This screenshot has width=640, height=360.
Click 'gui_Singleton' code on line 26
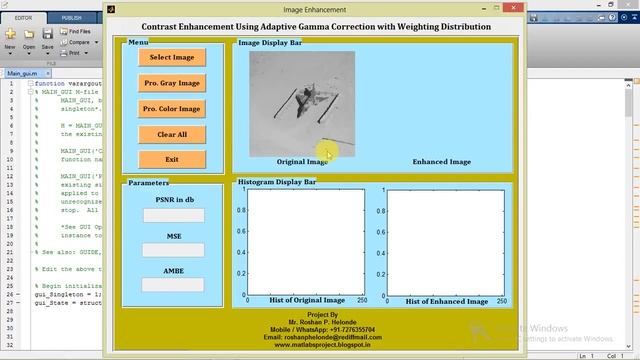[x=59, y=294]
